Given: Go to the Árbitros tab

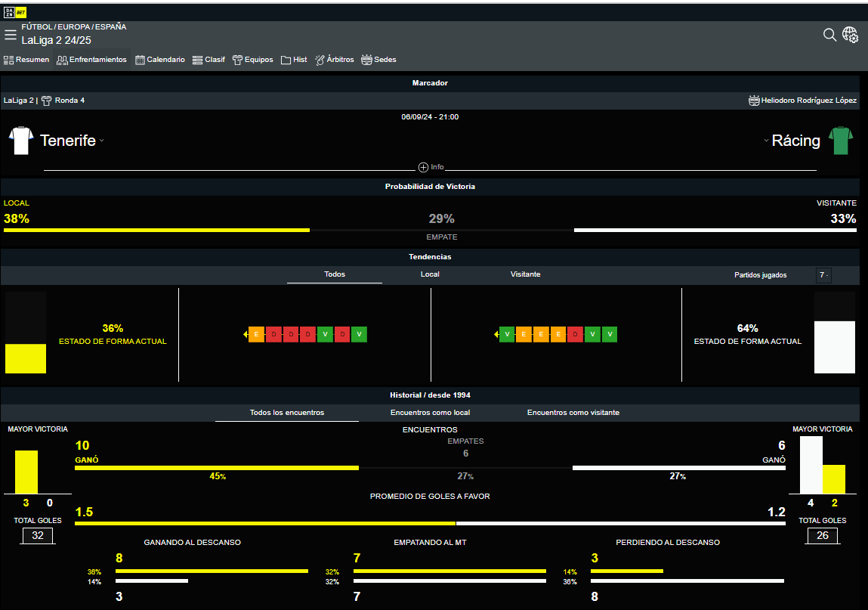Looking at the screenshot, I should [334, 60].
